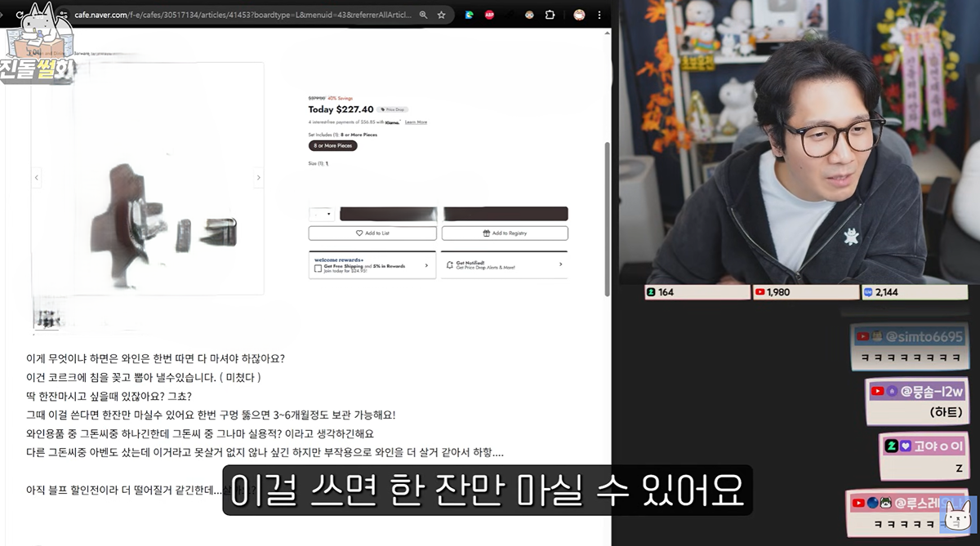The width and height of the screenshot is (980, 546).
Task: Open the Klarna Learn More link
Action: [x=416, y=122]
